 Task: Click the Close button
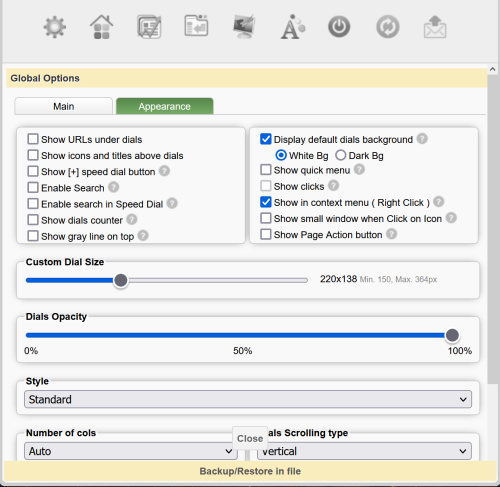pyautogui.click(x=250, y=438)
